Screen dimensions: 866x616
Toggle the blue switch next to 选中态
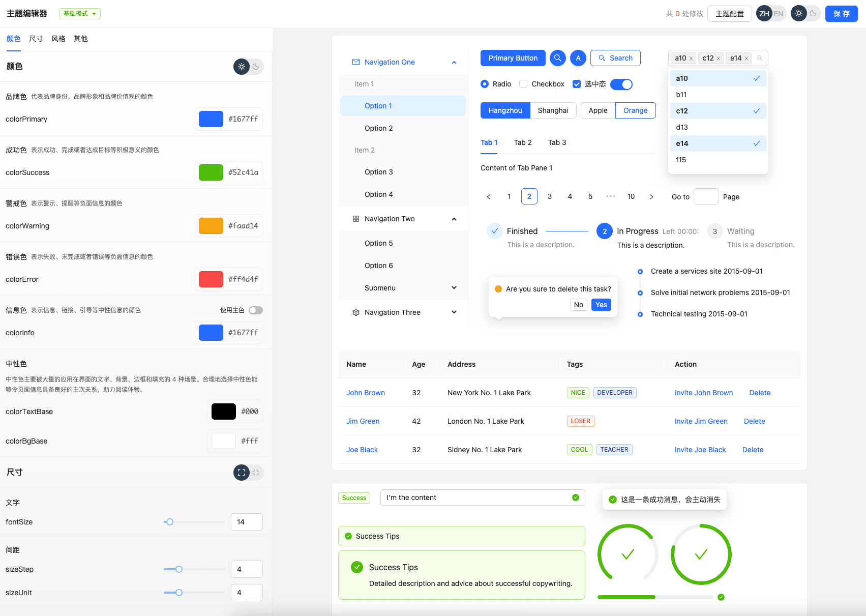[x=621, y=84]
